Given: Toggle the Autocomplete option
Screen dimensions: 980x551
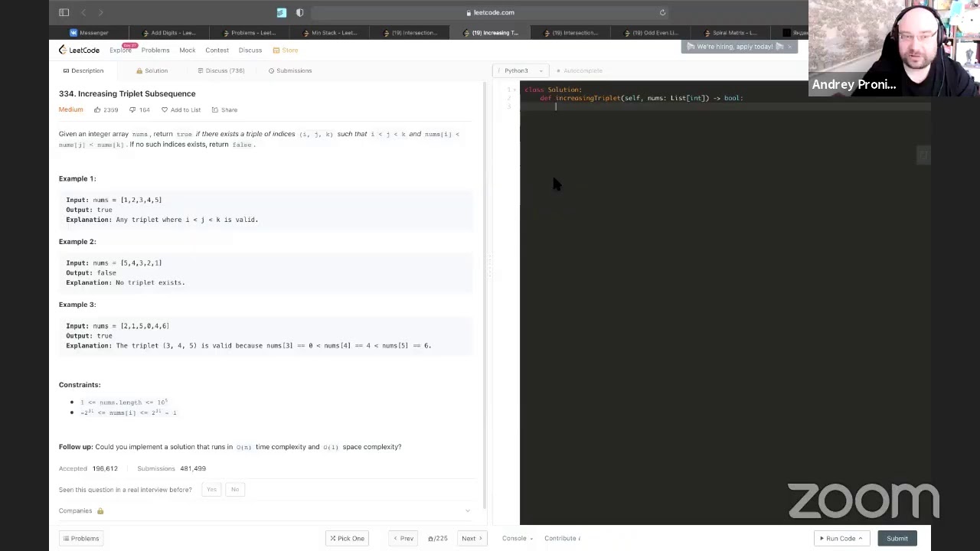Looking at the screenshot, I should (x=580, y=70).
